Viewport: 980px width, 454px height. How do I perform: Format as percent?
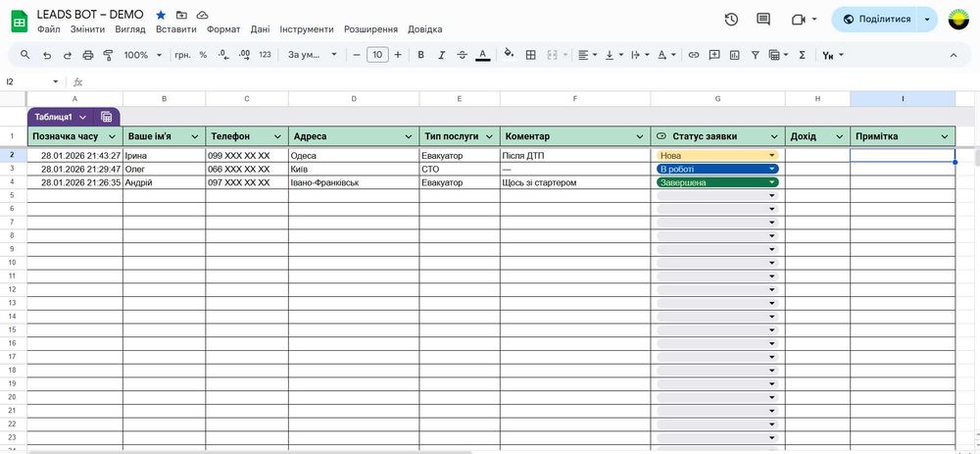203,55
